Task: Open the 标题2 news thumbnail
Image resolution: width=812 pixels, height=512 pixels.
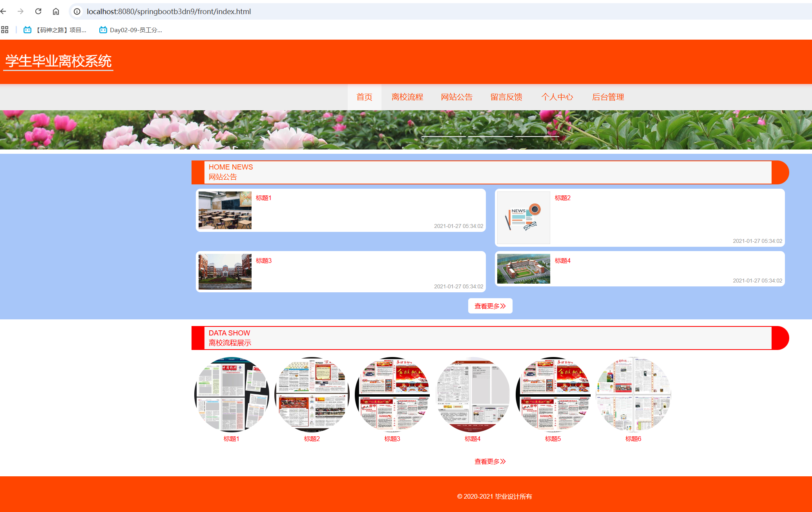Action: pyautogui.click(x=524, y=218)
